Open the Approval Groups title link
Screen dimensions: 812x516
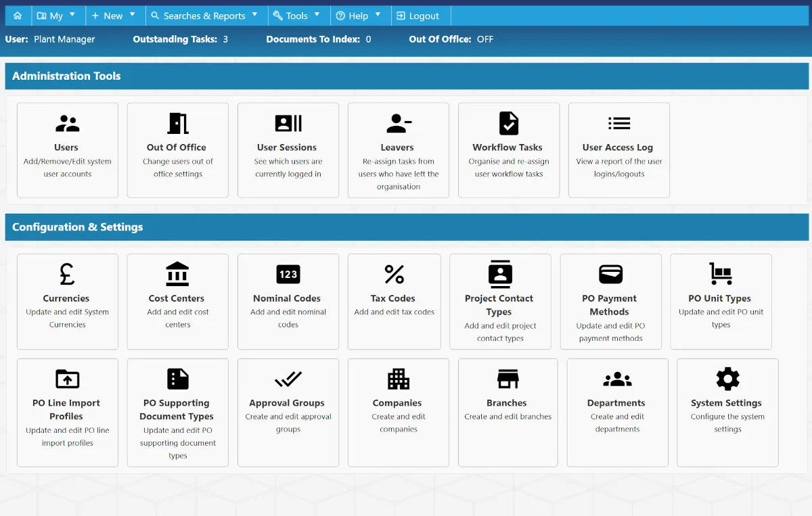point(287,403)
